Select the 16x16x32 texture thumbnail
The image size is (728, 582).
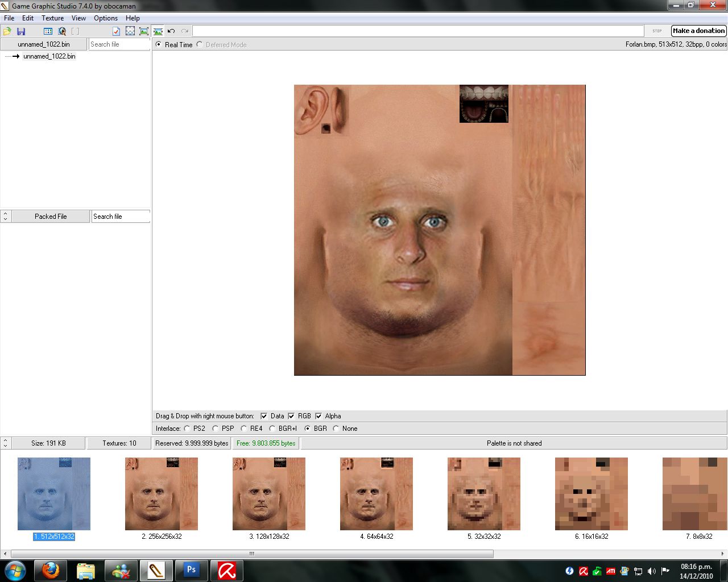591,494
